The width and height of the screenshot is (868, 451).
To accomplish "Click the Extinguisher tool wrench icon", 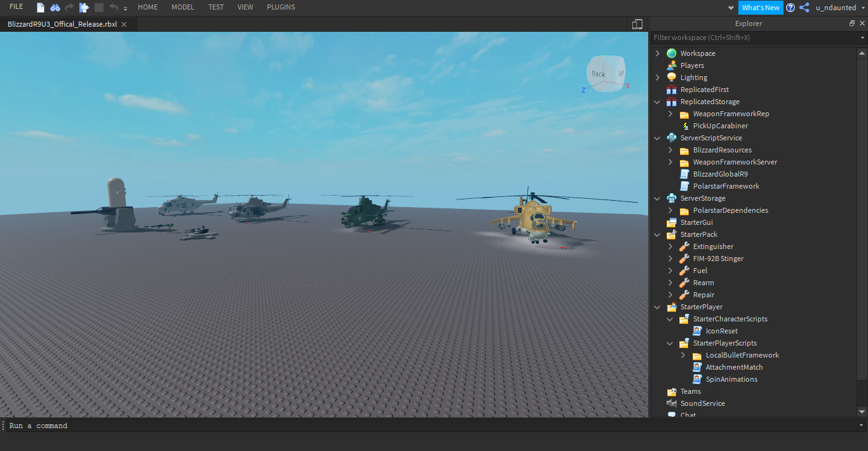I will click(x=684, y=246).
